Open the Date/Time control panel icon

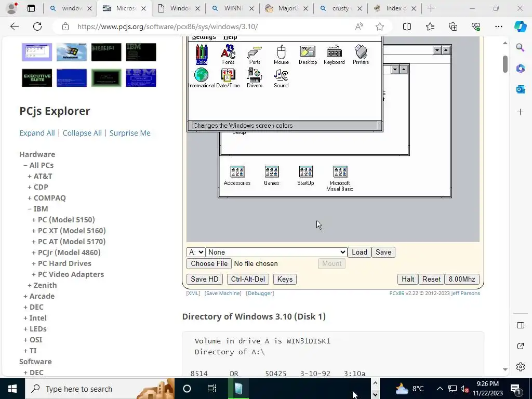pyautogui.click(x=228, y=78)
